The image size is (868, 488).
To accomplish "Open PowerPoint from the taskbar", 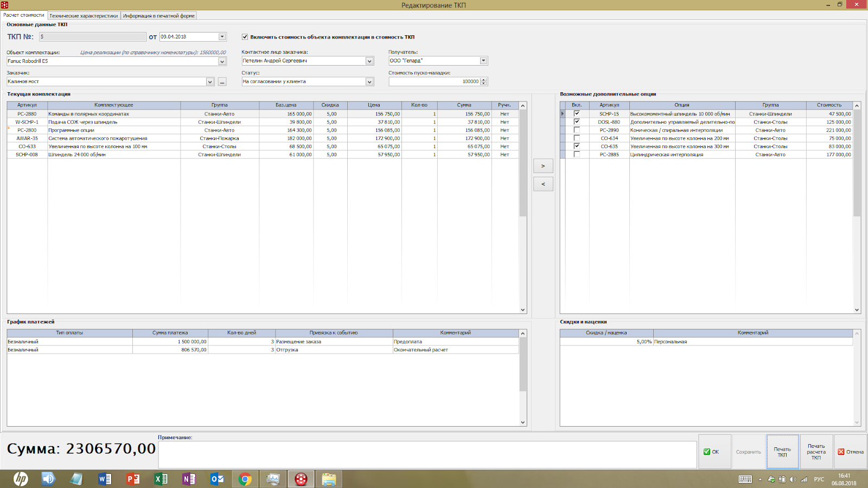I will [133, 479].
